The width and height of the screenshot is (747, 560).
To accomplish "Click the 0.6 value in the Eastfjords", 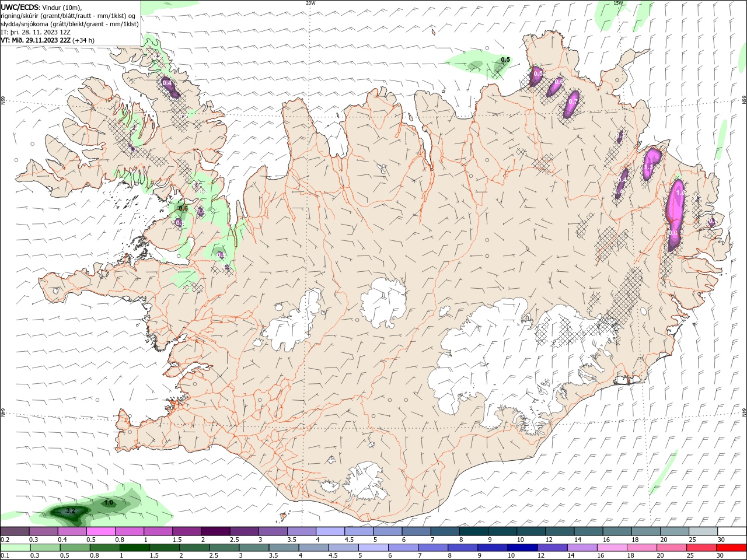I will pos(673,233).
